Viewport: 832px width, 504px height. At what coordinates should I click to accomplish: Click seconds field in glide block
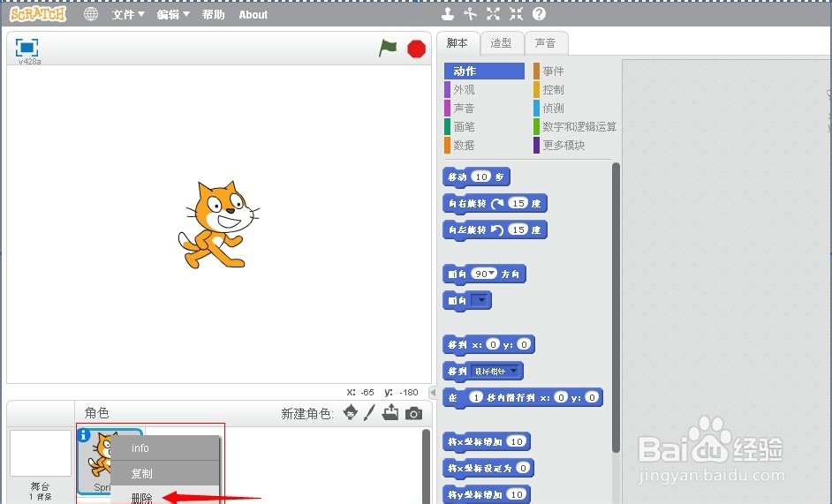tap(476, 397)
